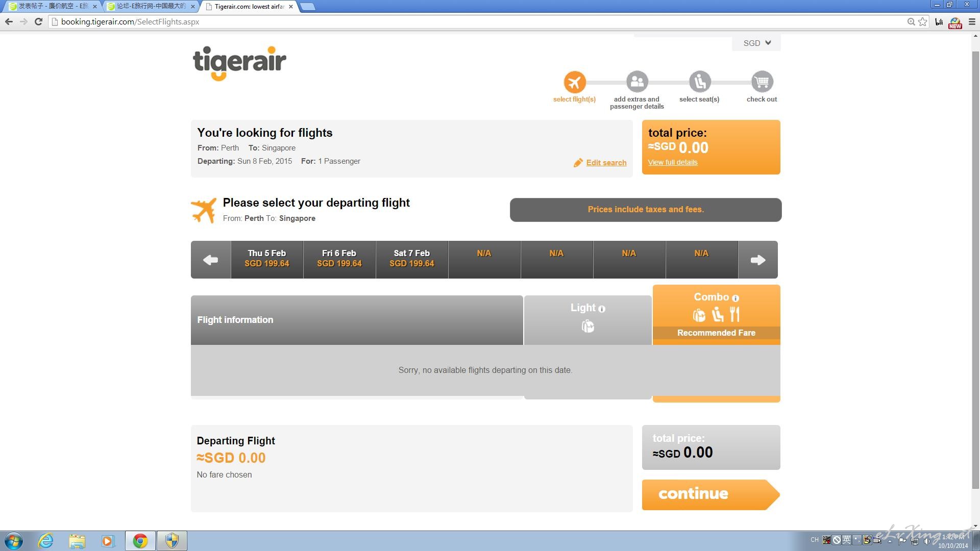Open Windows Explorer folder on taskbar
Image resolution: width=980 pixels, height=551 pixels.
click(77, 541)
